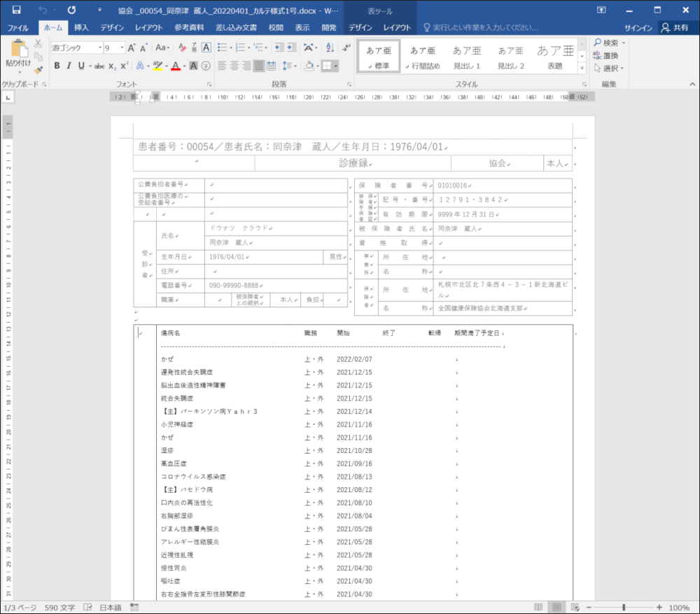Open the 挿入 (Insert) ribbon tab
This screenshot has width=700, height=614.
81,28
